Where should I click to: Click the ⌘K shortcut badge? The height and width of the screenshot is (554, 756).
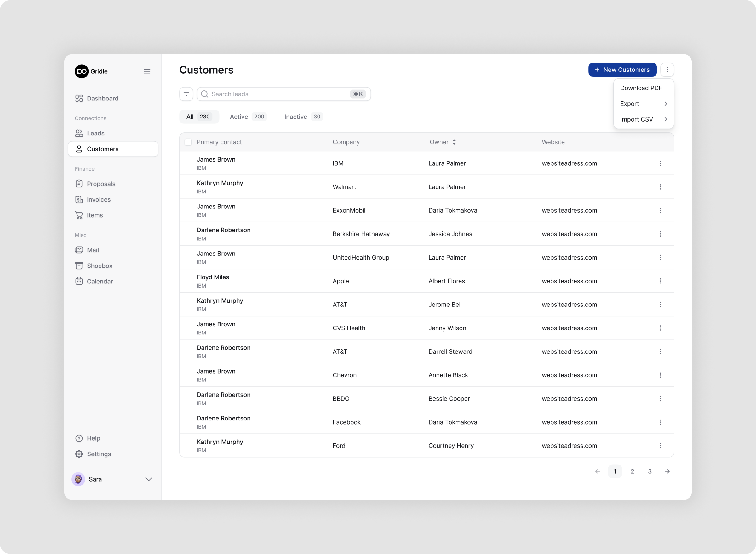[358, 94]
